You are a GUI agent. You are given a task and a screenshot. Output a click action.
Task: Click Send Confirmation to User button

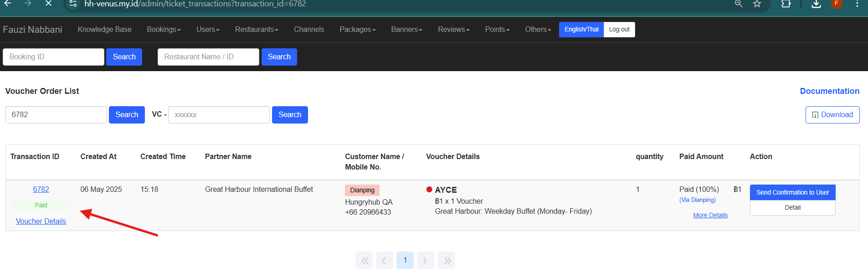tap(792, 192)
